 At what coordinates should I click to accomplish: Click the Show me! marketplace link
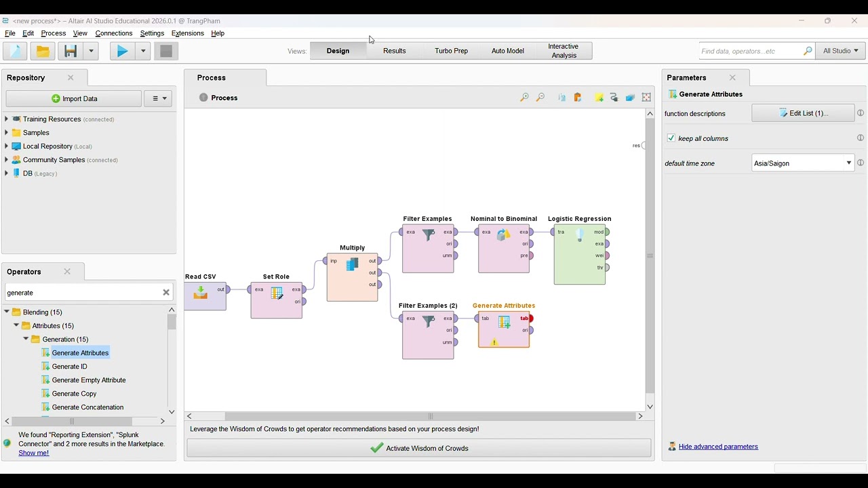pyautogui.click(x=34, y=453)
